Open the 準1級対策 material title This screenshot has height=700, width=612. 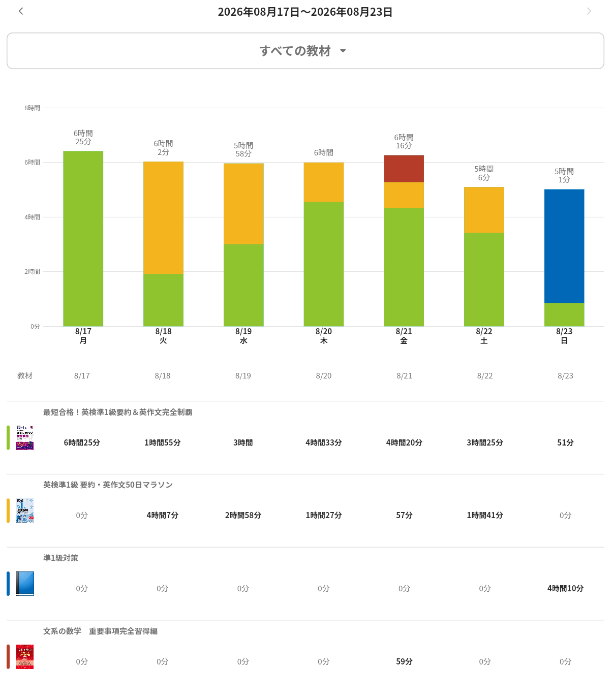click(x=60, y=558)
